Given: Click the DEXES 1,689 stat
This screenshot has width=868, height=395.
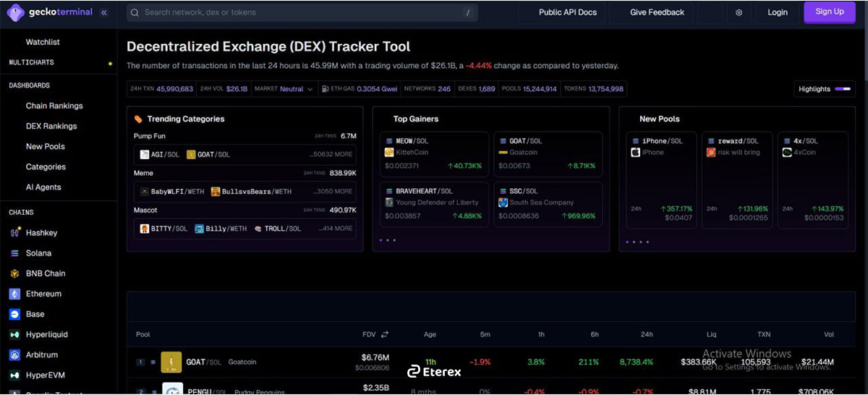Looking at the screenshot, I should pyautogui.click(x=476, y=89).
